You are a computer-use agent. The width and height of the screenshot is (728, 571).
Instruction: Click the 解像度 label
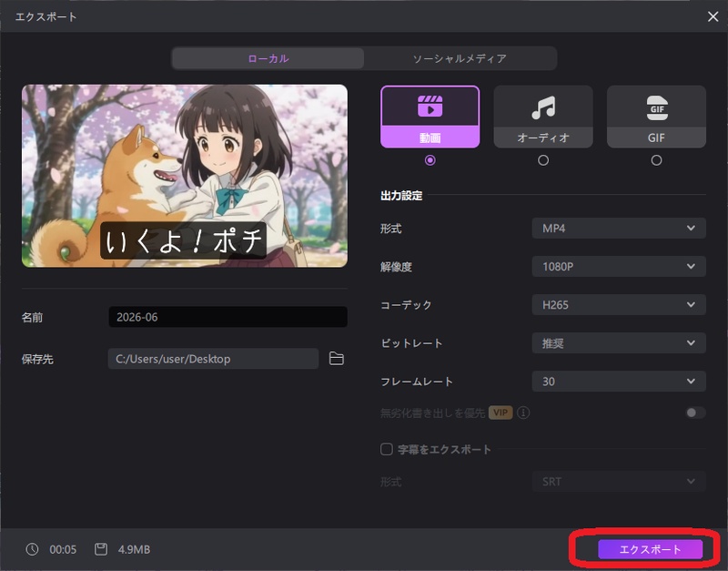396,267
